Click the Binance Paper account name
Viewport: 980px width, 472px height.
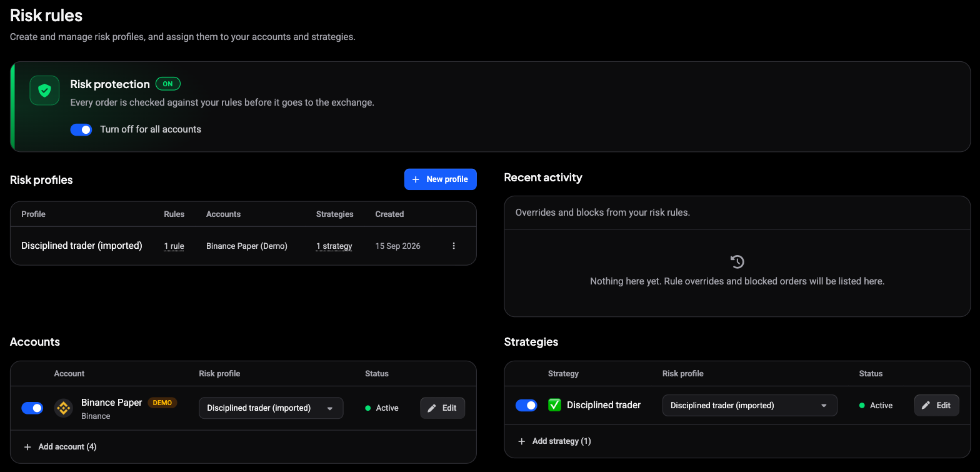point(112,403)
